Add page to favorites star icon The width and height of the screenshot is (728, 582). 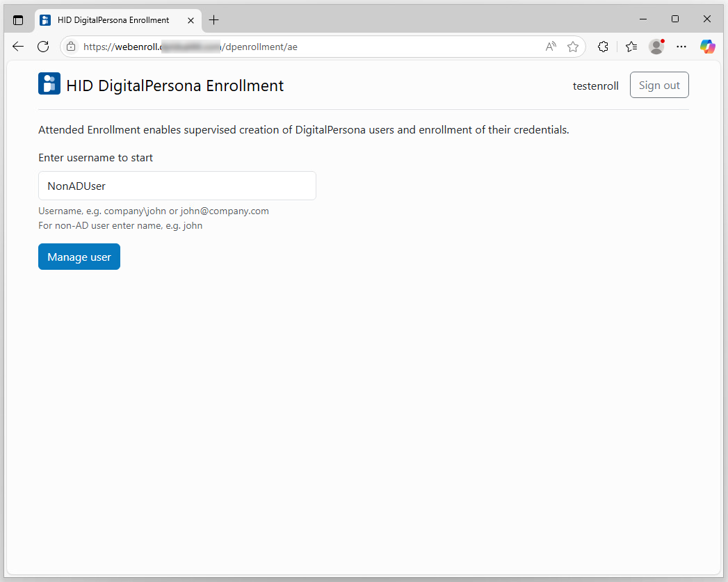coord(573,47)
